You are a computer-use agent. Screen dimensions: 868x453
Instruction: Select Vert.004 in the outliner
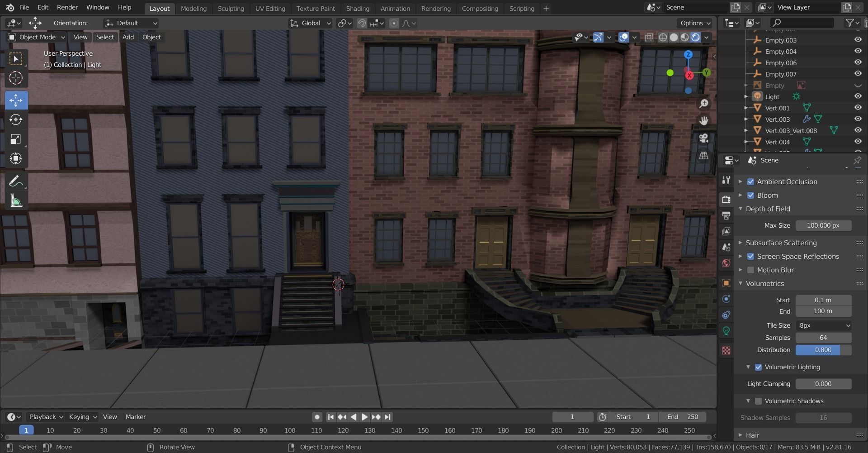click(777, 142)
